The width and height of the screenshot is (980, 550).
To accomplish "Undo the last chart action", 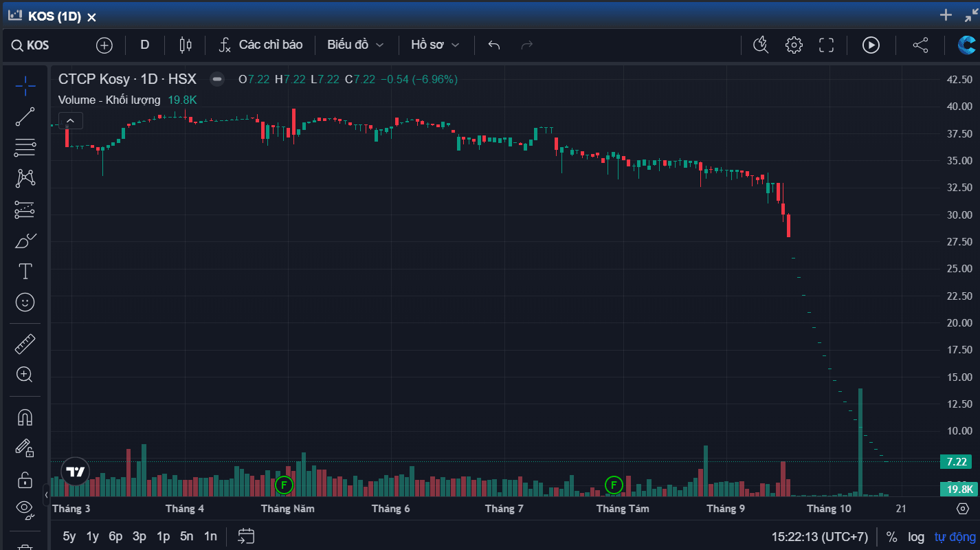I will [494, 45].
